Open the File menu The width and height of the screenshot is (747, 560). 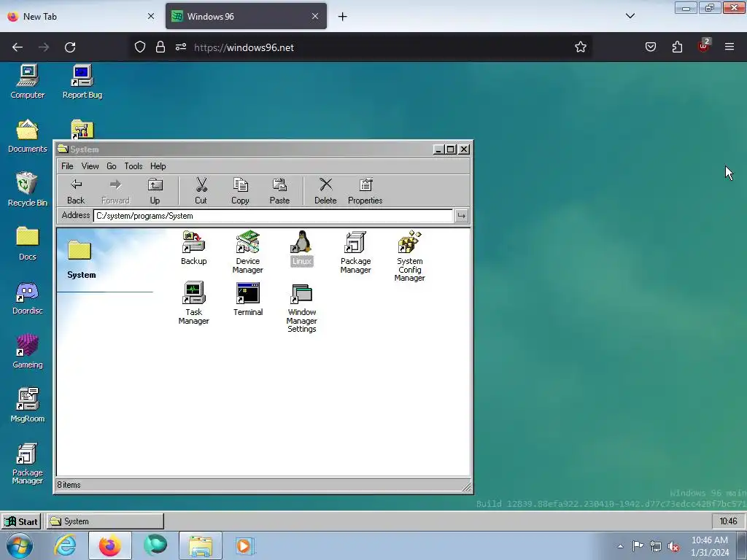point(67,166)
